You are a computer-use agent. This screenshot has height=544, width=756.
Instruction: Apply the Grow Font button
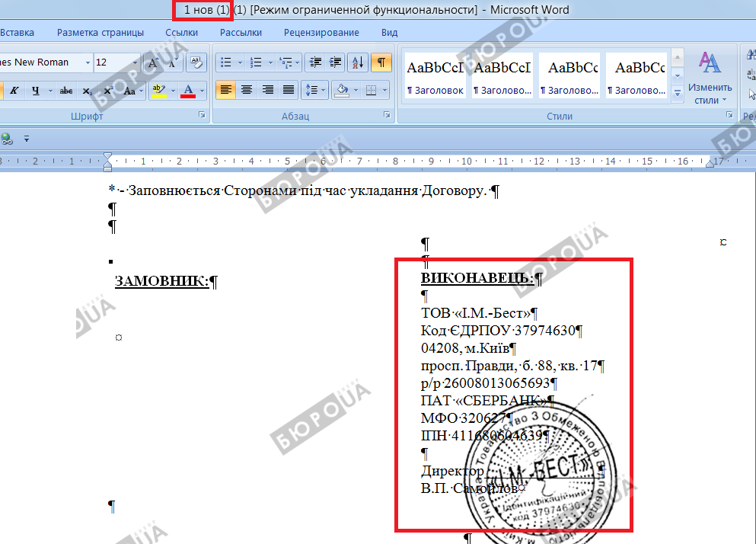pos(154,62)
